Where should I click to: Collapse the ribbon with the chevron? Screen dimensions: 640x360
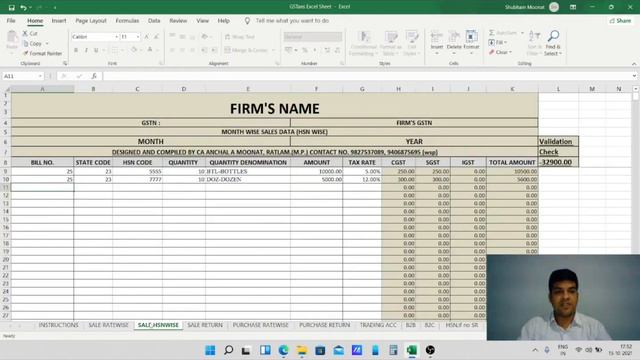634,64
